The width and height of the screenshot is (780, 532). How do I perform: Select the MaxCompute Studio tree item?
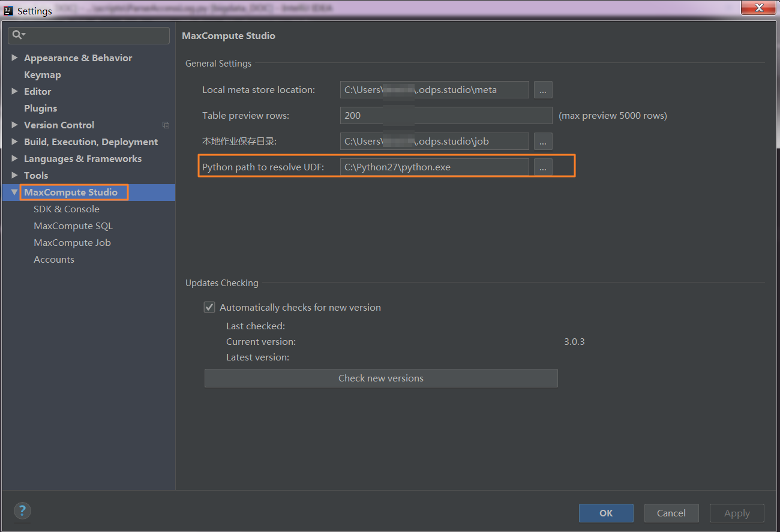pyautogui.click(x=89, y=192)
